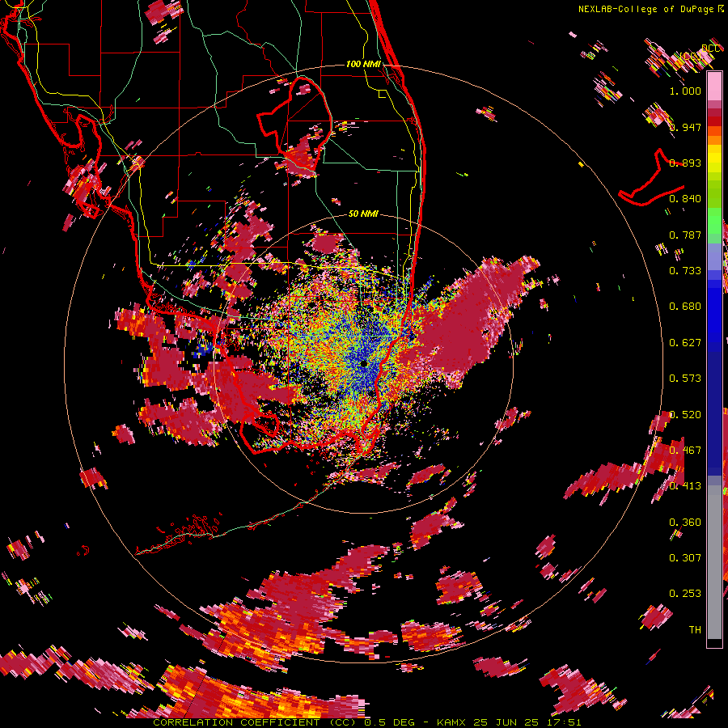Click the CORRELATION COEFFICIENT (CC) caption text
This screenshot has height=728, width=728.
[x=256, y=722]
